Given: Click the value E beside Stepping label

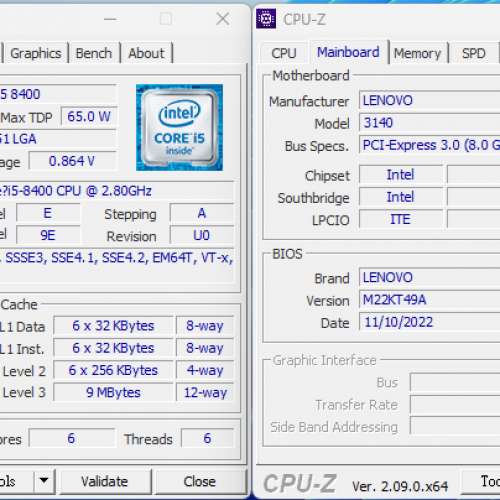Looking at the screenshot, I should coord(48,213).
